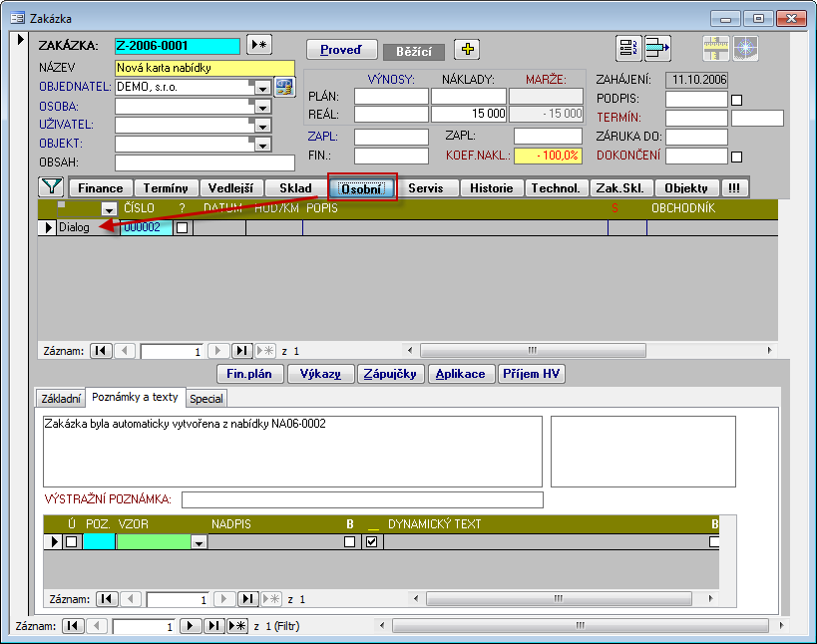
Task: Toggle the DOKONČENÍ checkbox
Action: point(737,157)
